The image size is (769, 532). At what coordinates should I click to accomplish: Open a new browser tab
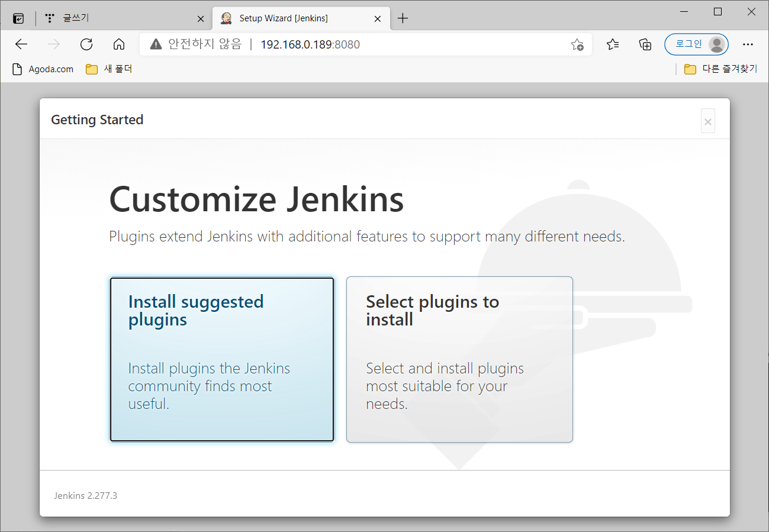click(x=403, y=18)
